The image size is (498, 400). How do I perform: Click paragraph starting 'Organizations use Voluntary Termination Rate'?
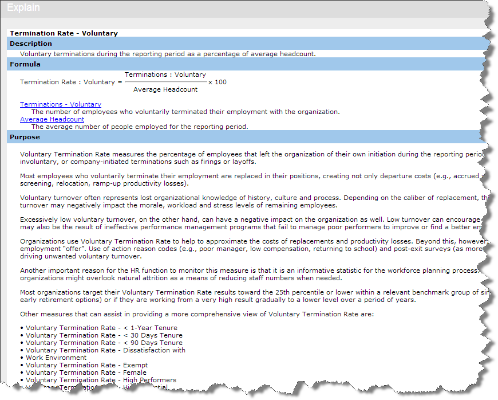pos(253,249)
